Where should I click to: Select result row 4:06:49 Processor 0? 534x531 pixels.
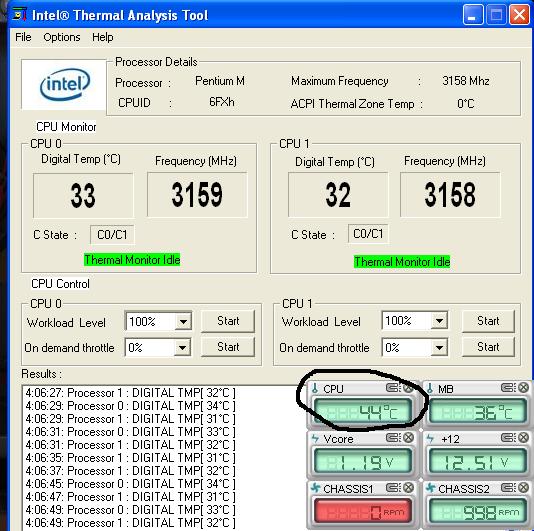coord(130,510)
